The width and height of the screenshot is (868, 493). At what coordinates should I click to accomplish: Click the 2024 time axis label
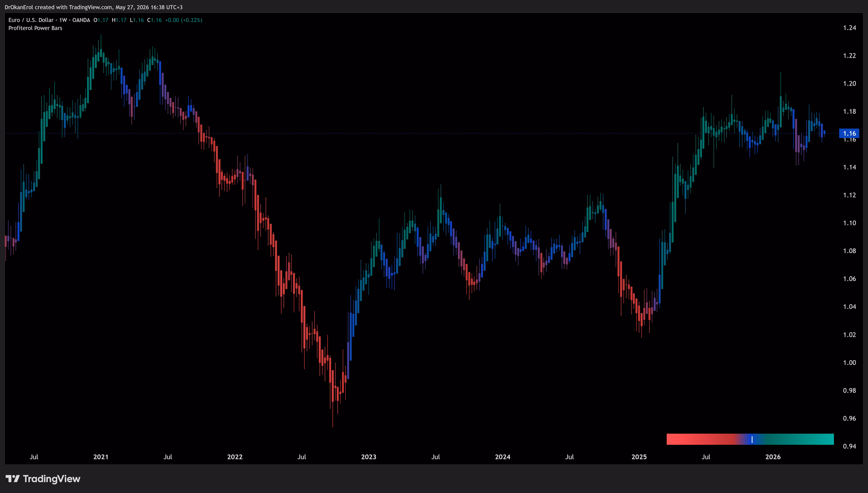pyautogui.click(x=502, y=457)
